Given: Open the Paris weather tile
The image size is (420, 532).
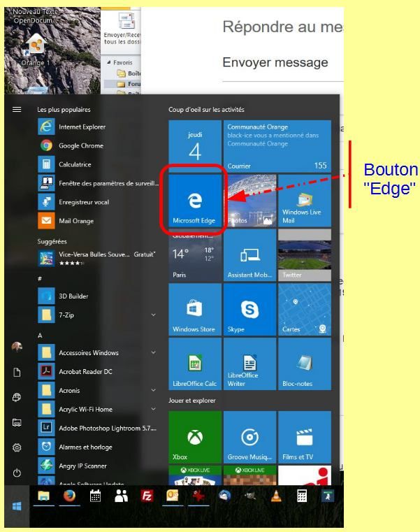Looking at the screenshot, I should tap(195, 255).
